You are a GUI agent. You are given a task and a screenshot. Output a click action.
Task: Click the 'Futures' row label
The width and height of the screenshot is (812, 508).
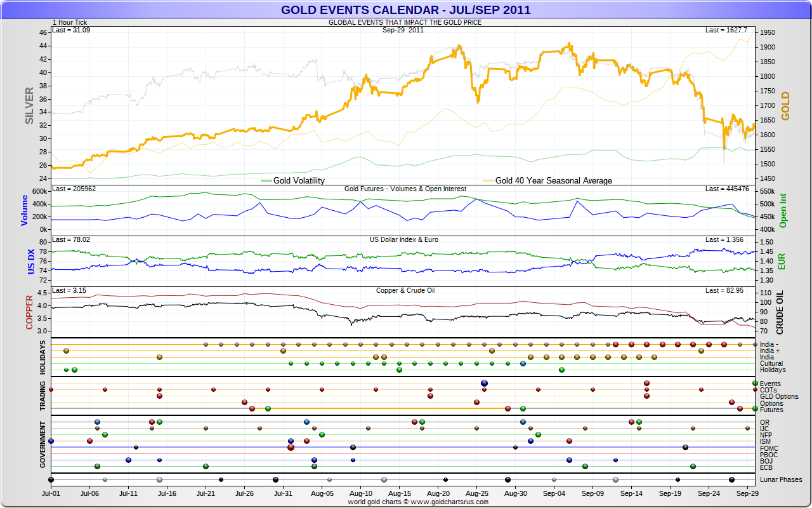click(x=771, y=410)
